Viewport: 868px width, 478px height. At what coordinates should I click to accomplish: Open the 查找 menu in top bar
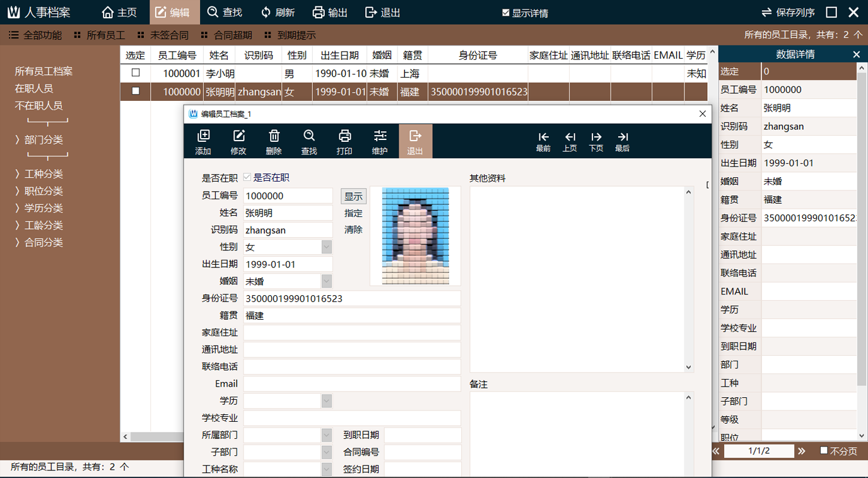click(225, 13)
